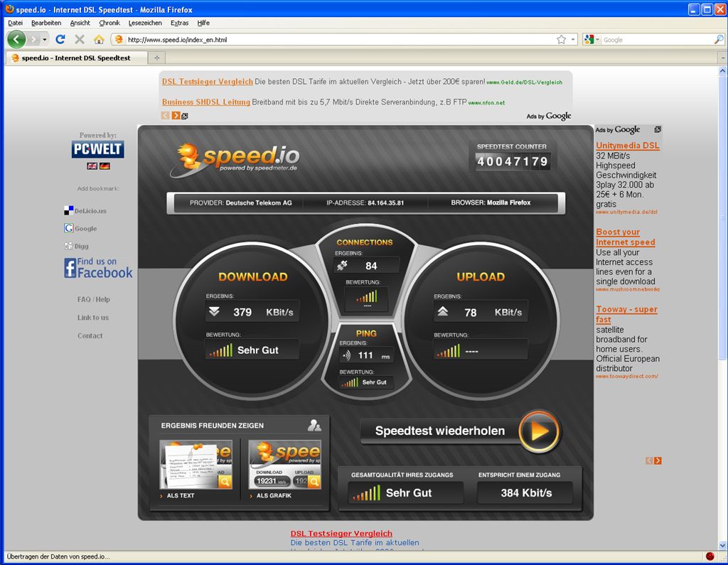Open the Find us on Facebook badge
The image size is (728, 565).
98,268
